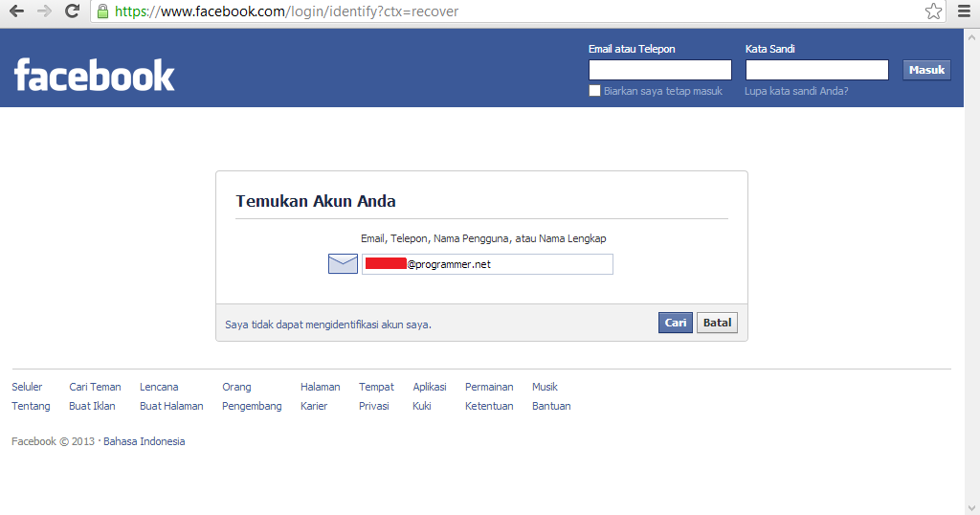Click the scrollbar down arrow

(972, 507)
